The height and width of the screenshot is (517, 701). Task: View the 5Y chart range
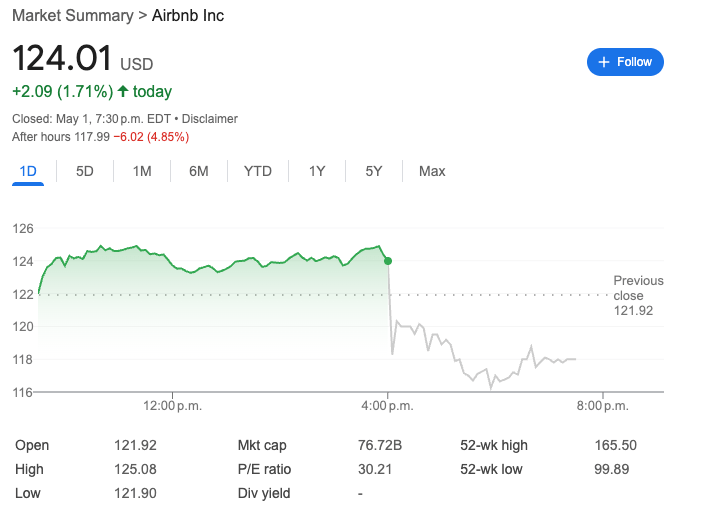(374, 171)
